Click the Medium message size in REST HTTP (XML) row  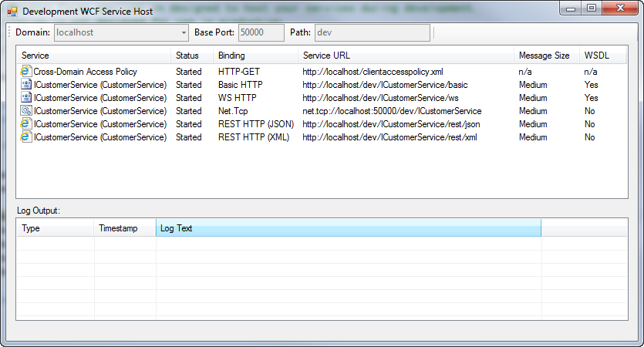click(533, 137)
